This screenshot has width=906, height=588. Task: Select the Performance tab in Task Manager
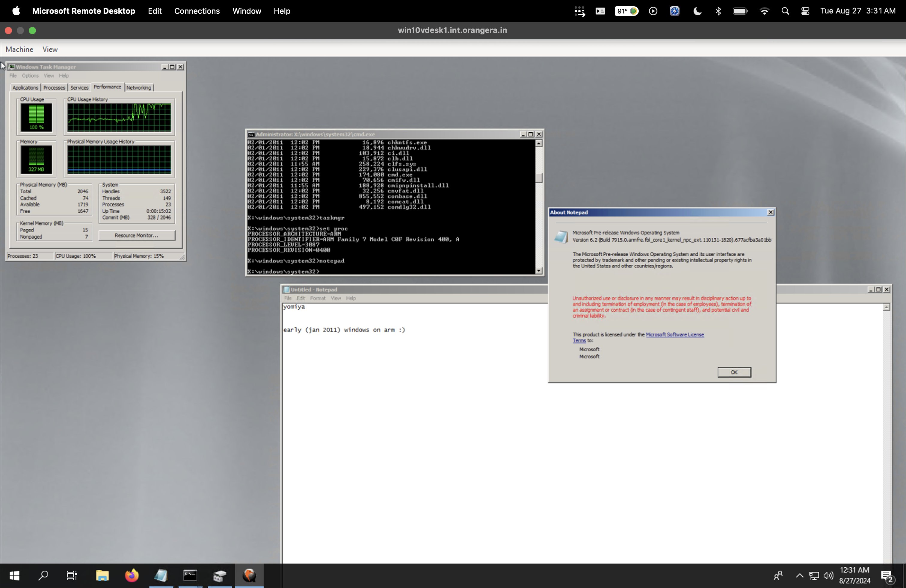[107, 87]
